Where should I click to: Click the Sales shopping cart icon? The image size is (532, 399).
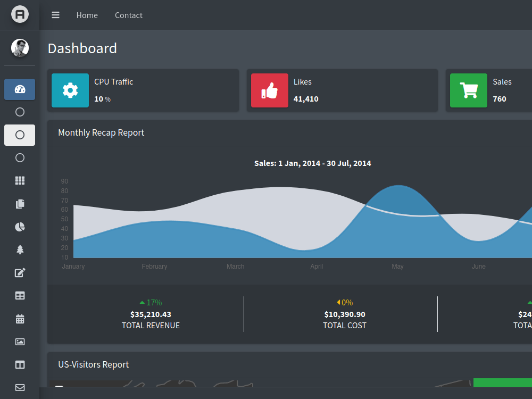(x=469, y=90)
